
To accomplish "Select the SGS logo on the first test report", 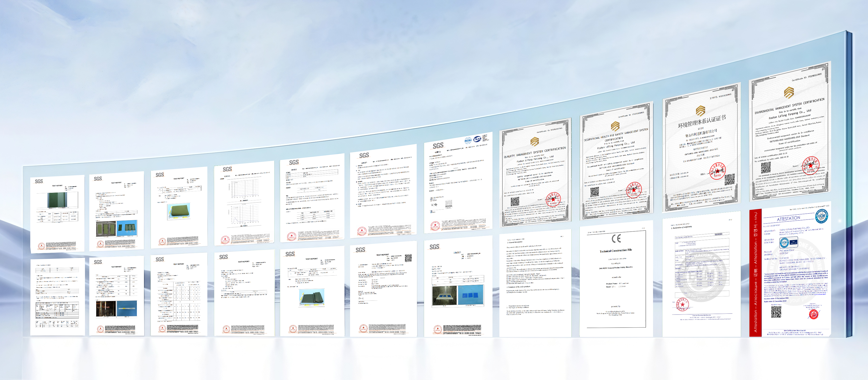I will pyautogui.click(x=39, y=182).
